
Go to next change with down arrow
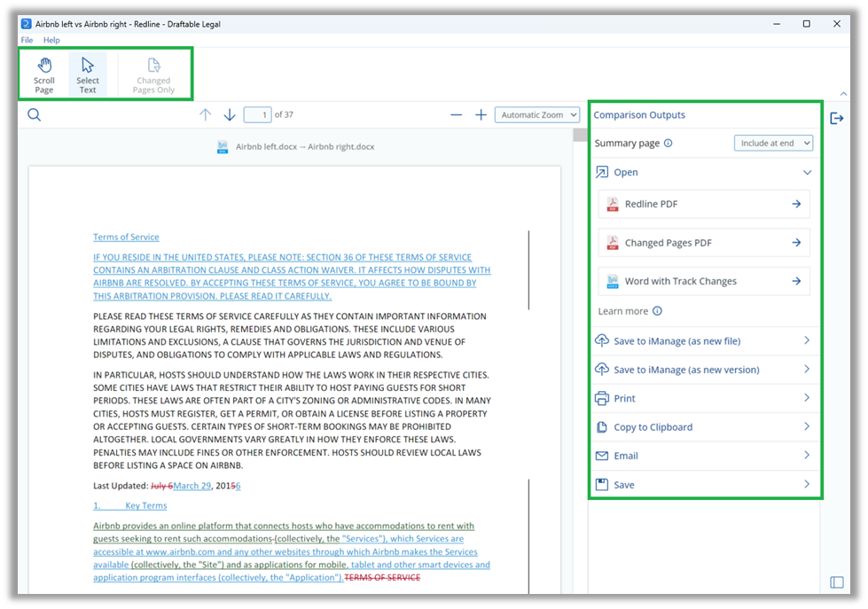pos(230,114)
